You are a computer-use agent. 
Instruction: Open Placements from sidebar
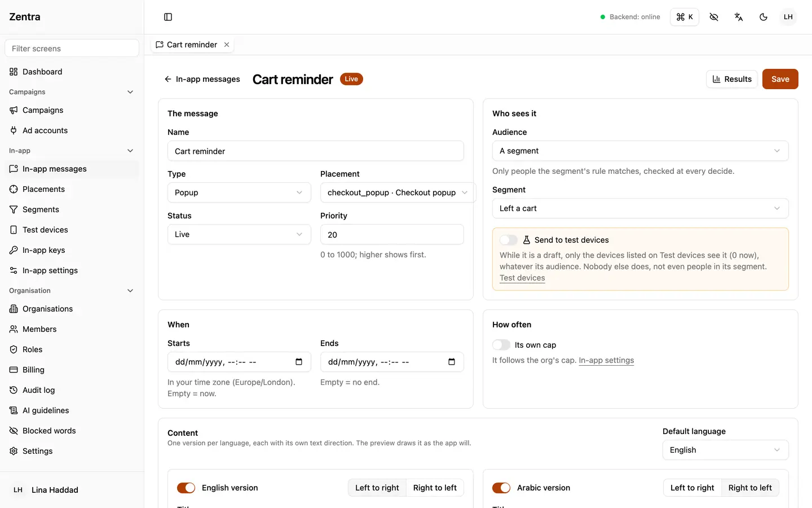coord(72,189)
